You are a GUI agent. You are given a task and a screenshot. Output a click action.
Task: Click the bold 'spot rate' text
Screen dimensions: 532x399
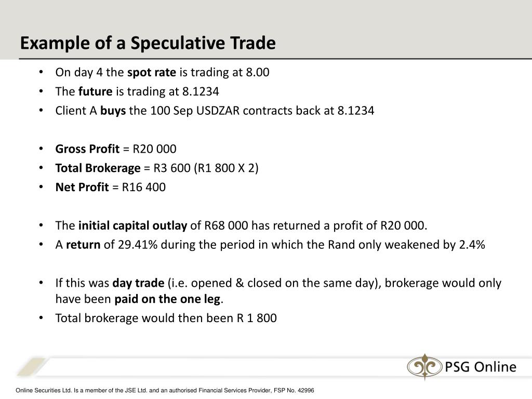(152, 72)
